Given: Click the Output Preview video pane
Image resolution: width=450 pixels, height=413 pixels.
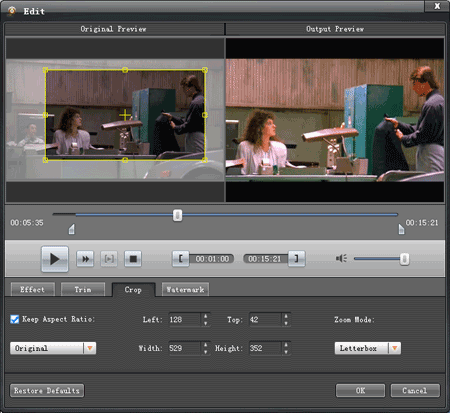Looking at the screenshot, I should pyautogui.click(x=335, y=120).
